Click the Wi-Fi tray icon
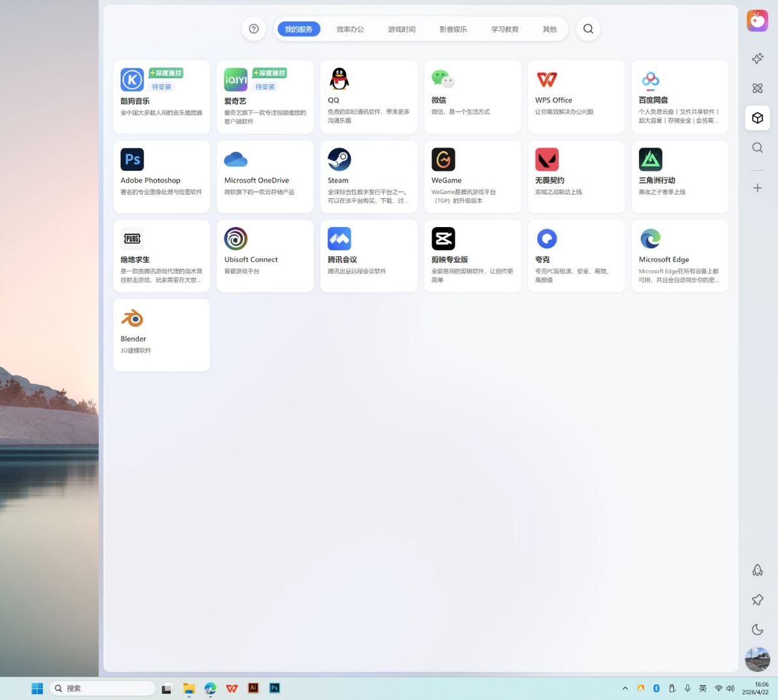 pos(718,688)
